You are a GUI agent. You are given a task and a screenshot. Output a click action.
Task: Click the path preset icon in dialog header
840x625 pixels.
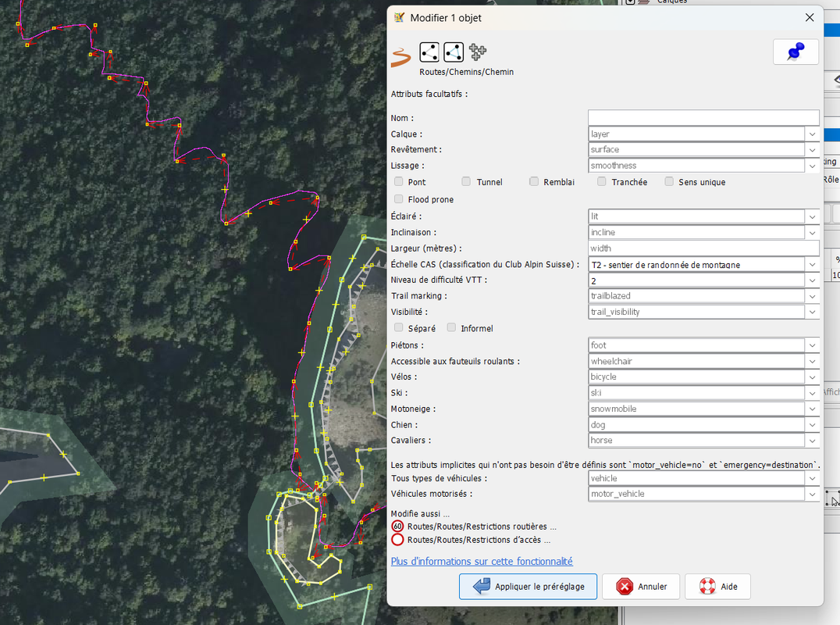click(x=400, y=57)
